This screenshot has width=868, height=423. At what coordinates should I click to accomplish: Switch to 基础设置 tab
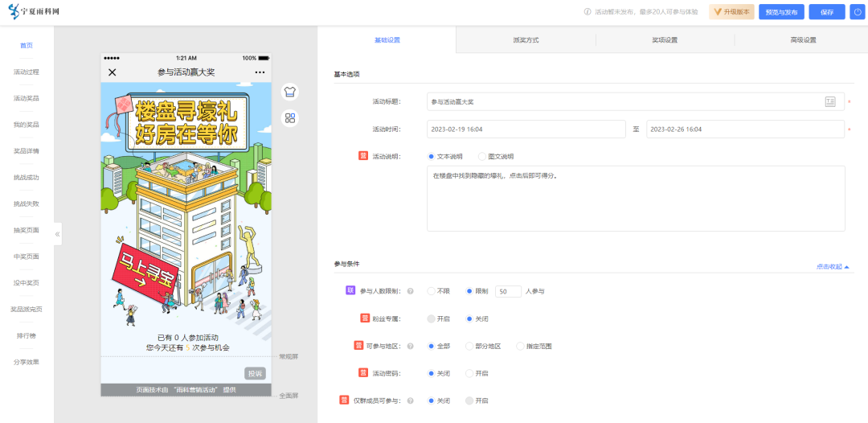387,40
